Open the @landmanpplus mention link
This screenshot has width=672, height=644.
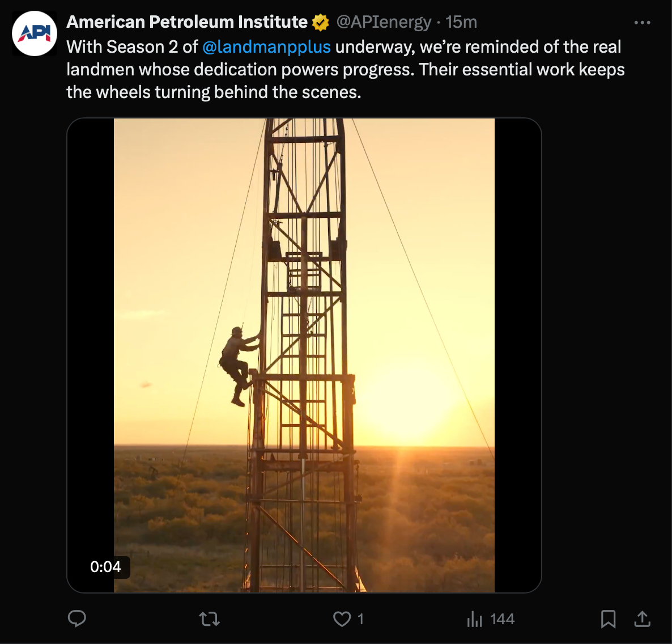pos(266,47)
